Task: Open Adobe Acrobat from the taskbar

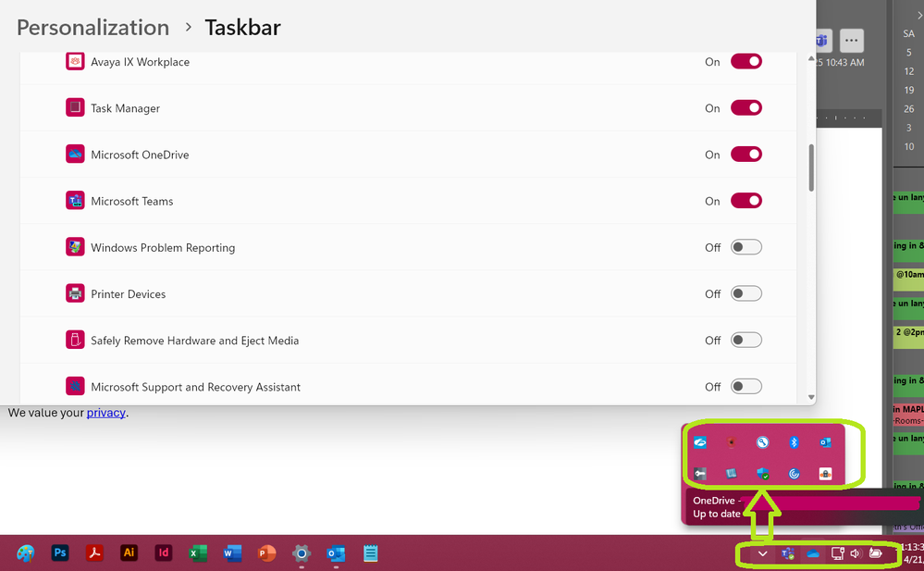Action: 94,552
